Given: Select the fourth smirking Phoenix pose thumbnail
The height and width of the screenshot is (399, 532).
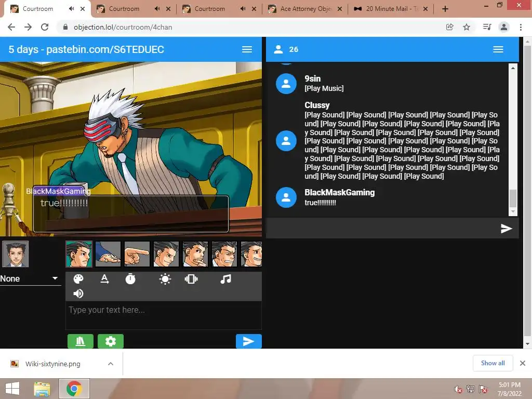Looking at the screenshot, I should tap(166, 254).
